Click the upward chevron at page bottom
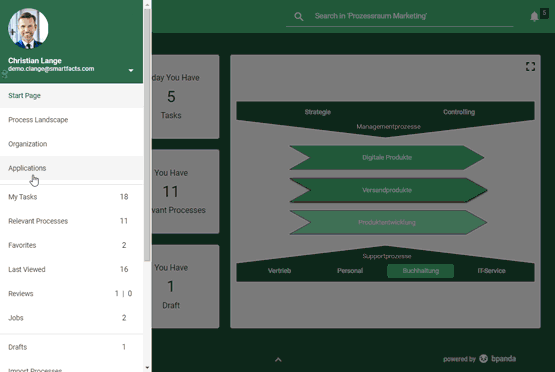555x372 pixels. click(278, 360)
